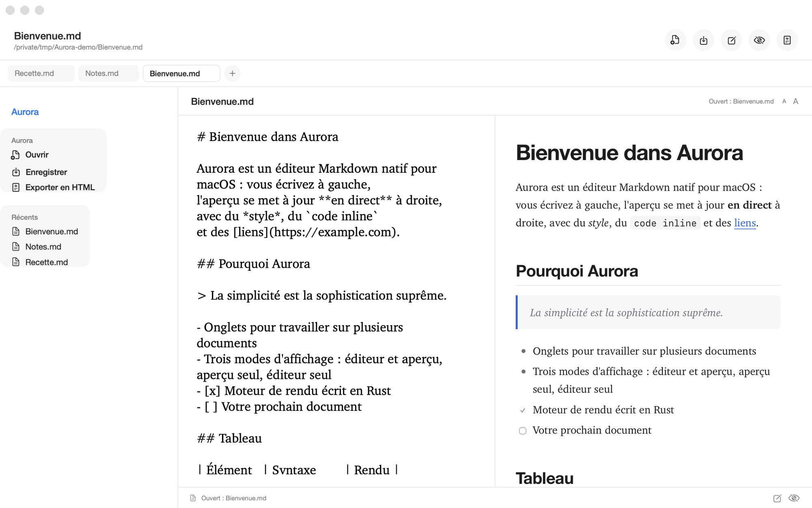Click the editor heading line '# Bienvenue dans Aurora'
Screen dimensions: 812x508
click(x=268, y=137)
